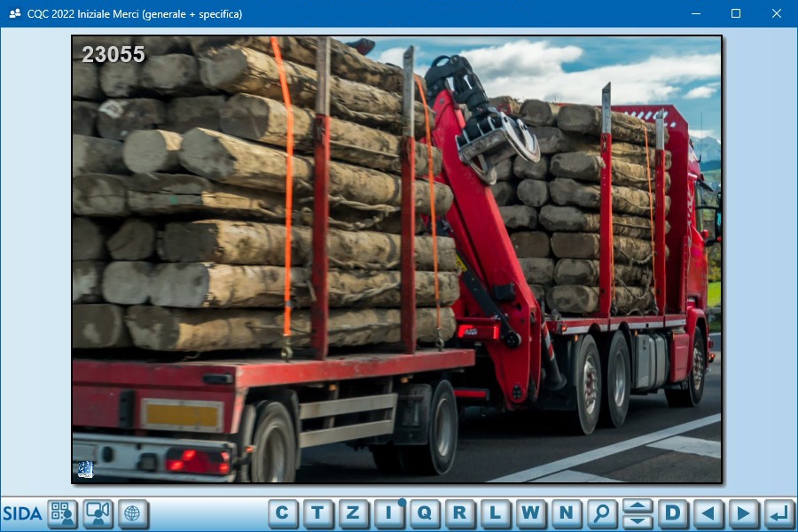Click the W toolbar button
The image size is (798, 532).
point(530,512)
